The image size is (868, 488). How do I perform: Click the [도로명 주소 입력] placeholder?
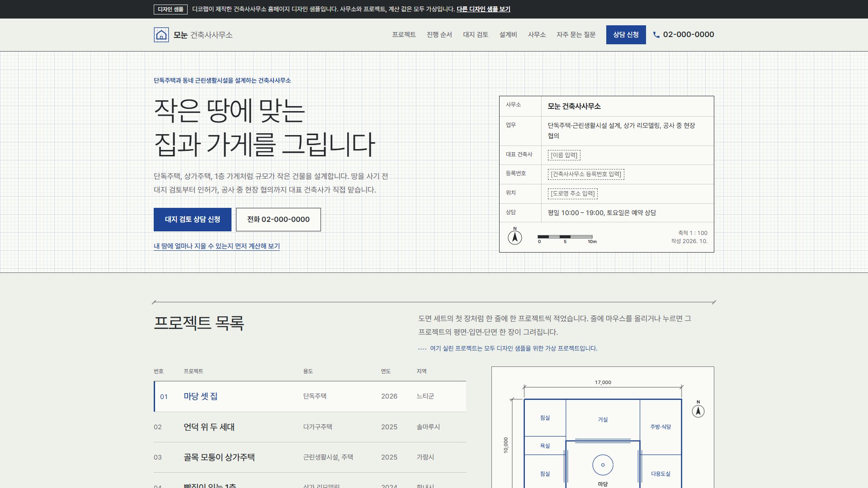(573, 194)
